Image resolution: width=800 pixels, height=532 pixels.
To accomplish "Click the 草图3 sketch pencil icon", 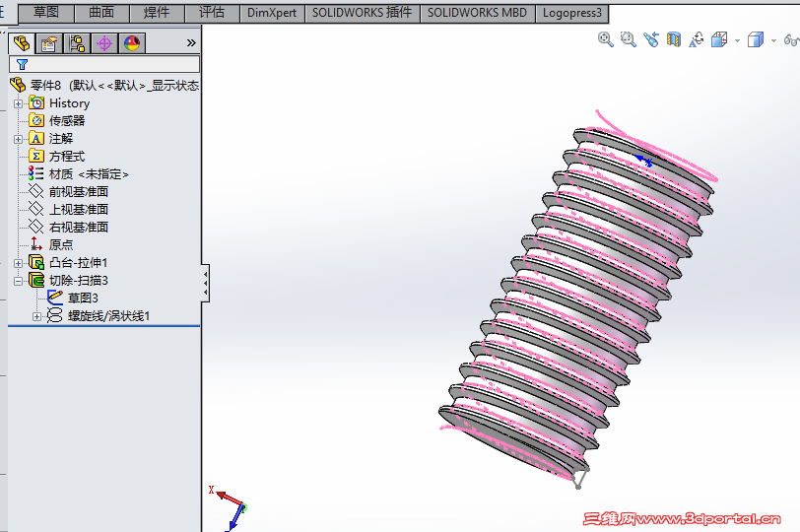I will 54,297.
